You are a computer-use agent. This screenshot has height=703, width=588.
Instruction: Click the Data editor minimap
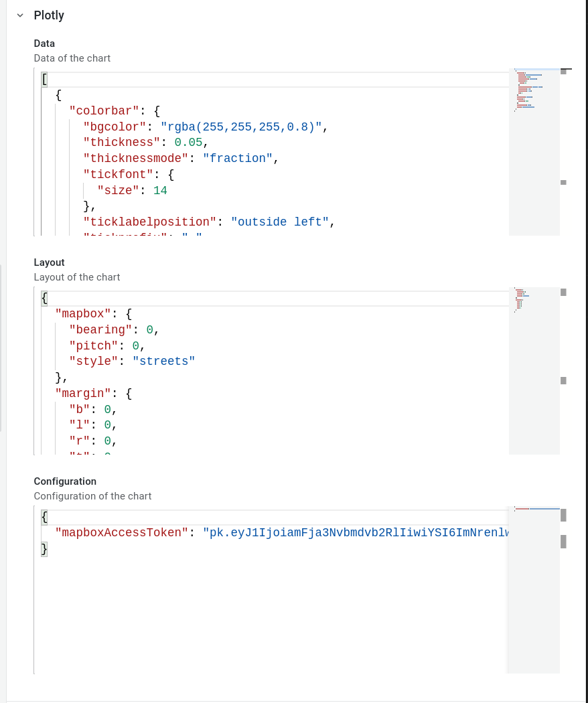click(534, 152)
